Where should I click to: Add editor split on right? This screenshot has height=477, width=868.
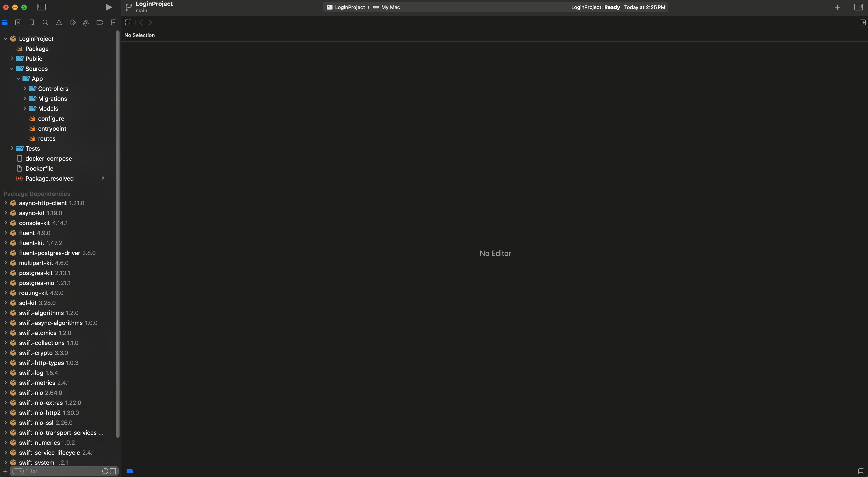coord(862,22)
